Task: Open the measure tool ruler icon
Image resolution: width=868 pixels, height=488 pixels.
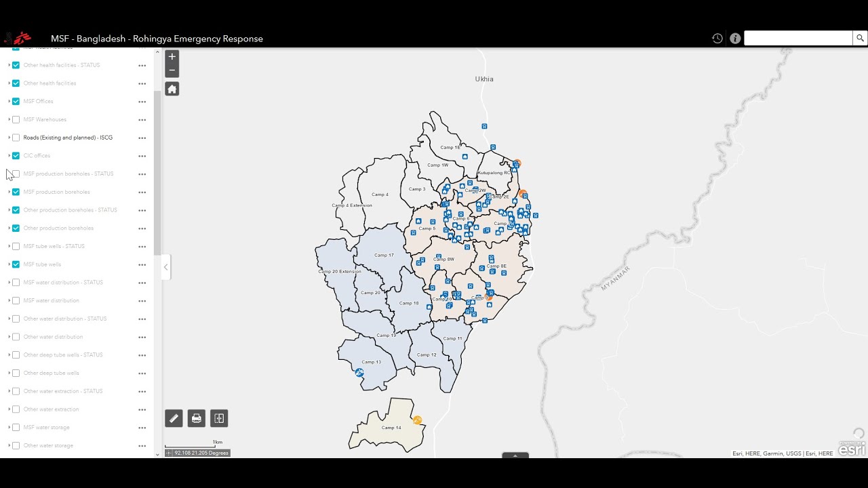Action: point(174,418)
